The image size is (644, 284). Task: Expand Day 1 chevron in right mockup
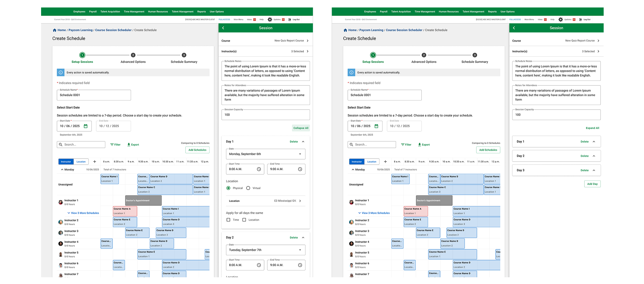[x=594, y=142]
